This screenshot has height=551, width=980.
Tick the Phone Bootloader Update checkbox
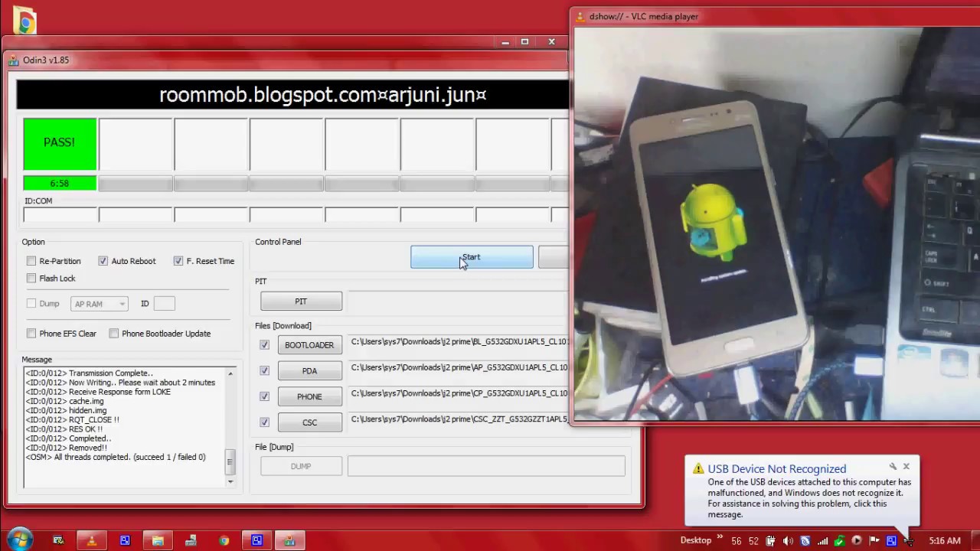click(x=113, y=334)
